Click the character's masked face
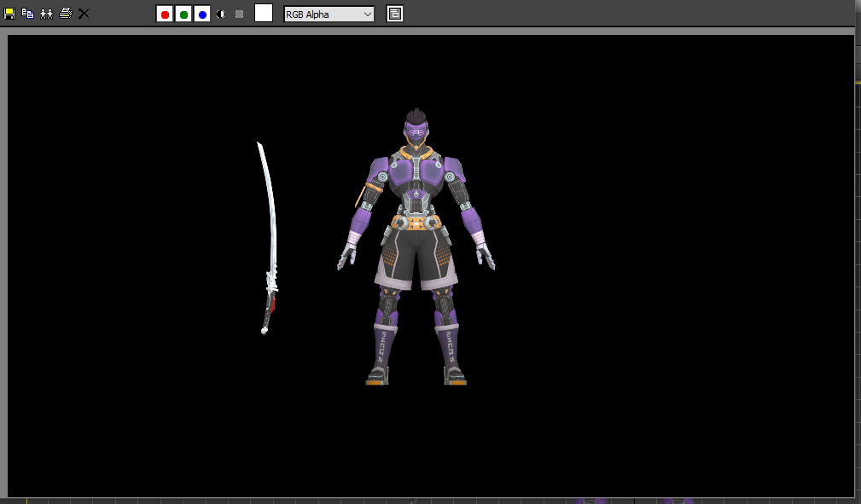Image resolution: width=861 pixels, height=504 pixels. (416, 134)
